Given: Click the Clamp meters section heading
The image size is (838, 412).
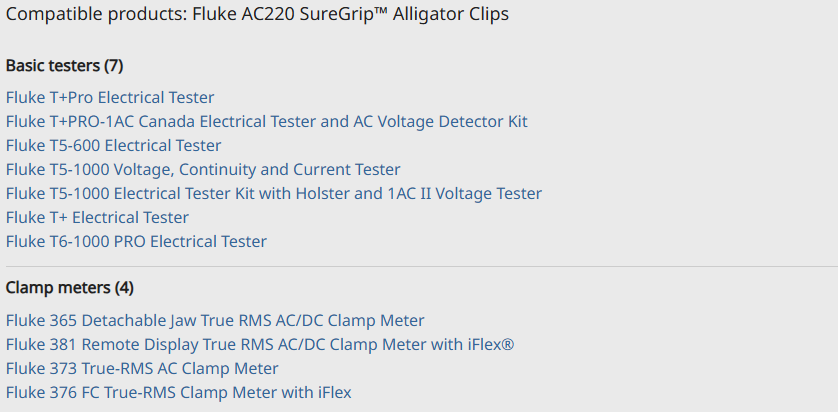Looking at the screenshot, I should point(57,288).
